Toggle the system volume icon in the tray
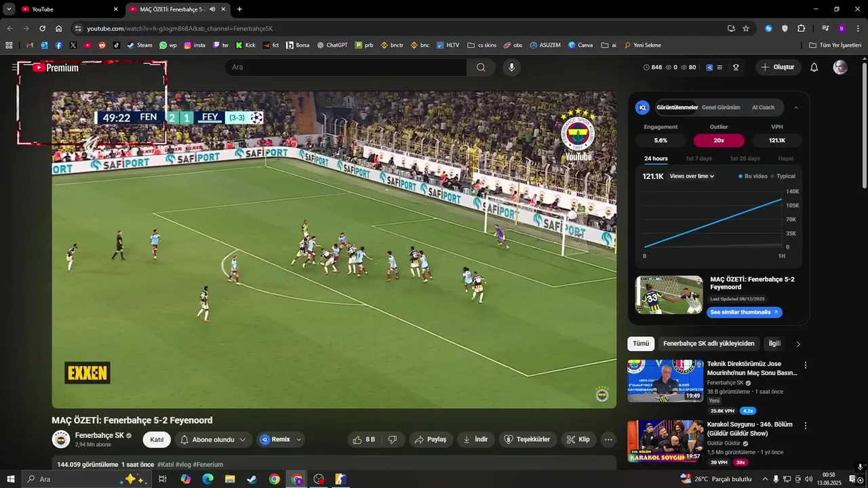868x488 pixels. pos(808,479)
